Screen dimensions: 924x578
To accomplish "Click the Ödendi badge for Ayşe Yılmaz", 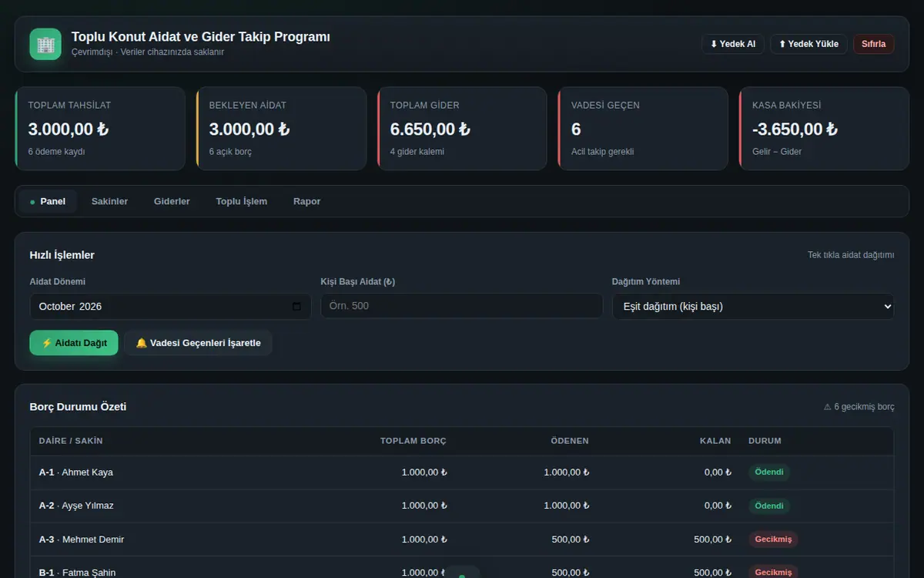I will 769,506.
